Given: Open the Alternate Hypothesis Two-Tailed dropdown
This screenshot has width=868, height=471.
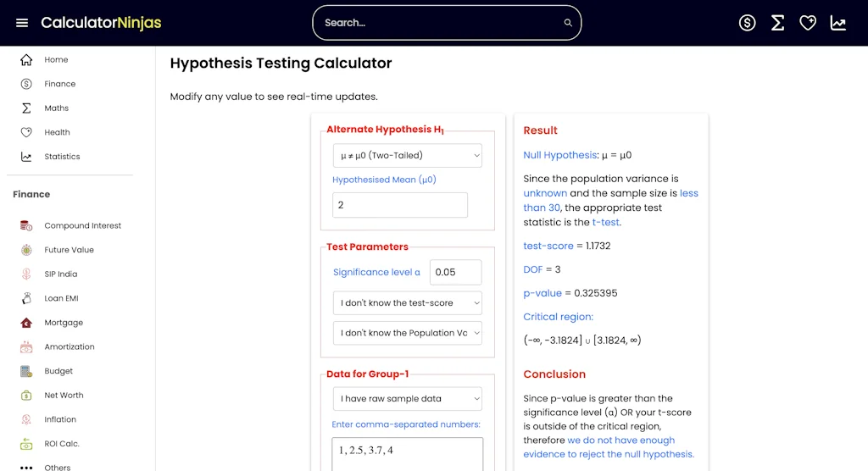Looking at the screenshot, I should pyautogui.click(x=407, y=156).
